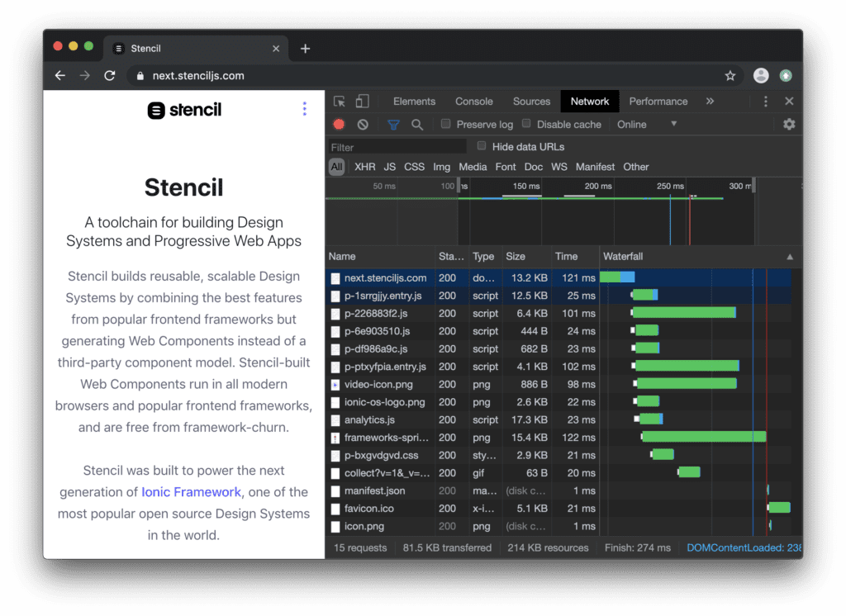Sort requests by Size column
Screen dimensions: 846x616
point(526,257)
